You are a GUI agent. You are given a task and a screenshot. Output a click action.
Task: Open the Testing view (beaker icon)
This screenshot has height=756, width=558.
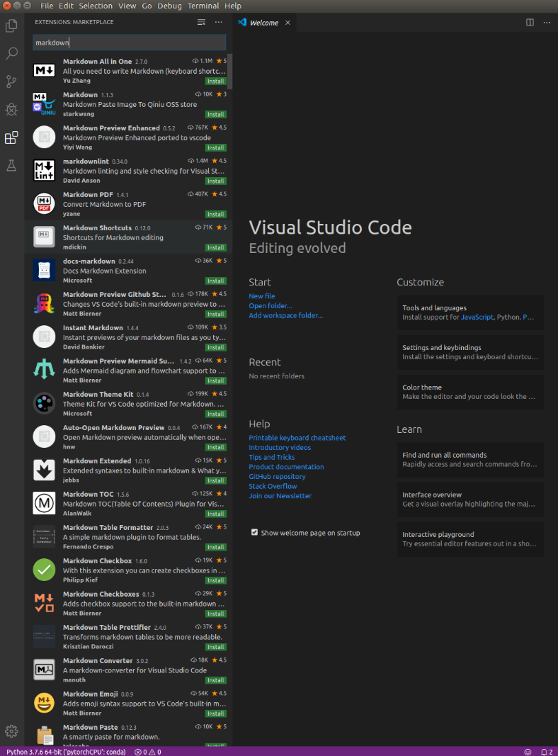(x=11, y=165)
